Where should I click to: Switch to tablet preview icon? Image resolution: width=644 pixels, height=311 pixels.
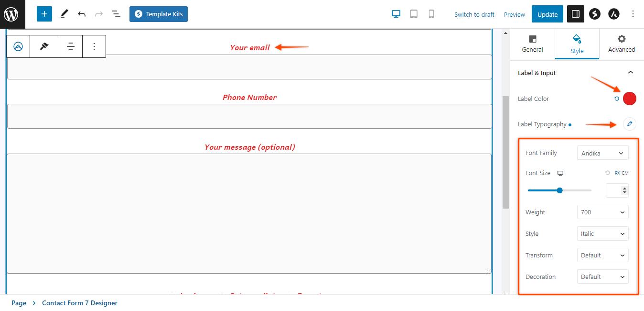[414, 14]
